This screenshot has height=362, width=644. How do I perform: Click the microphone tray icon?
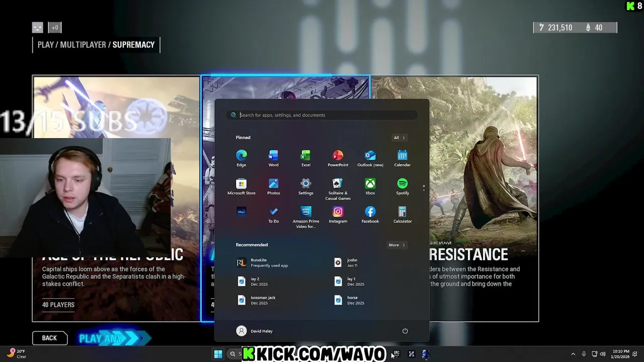(584, 354)
